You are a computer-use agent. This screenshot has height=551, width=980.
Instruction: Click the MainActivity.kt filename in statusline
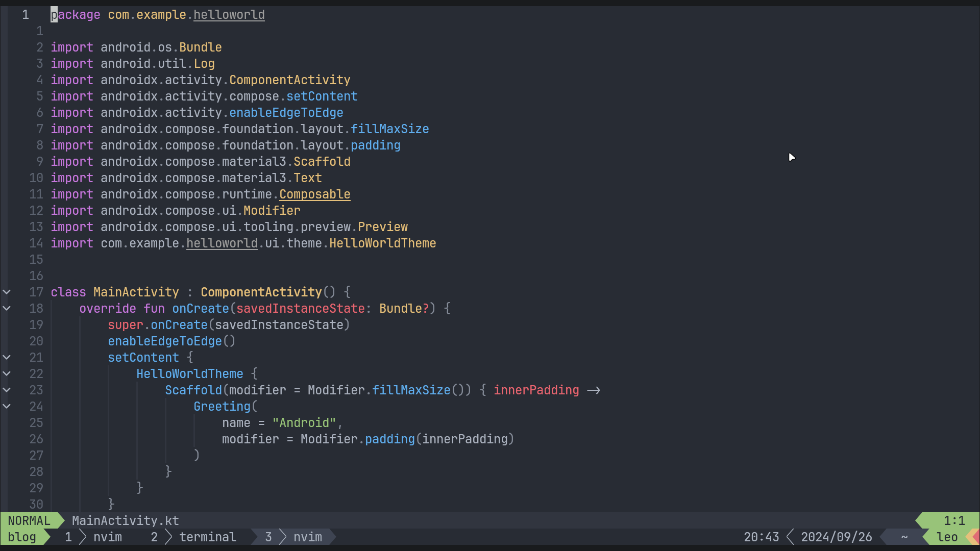coord(125,520)
